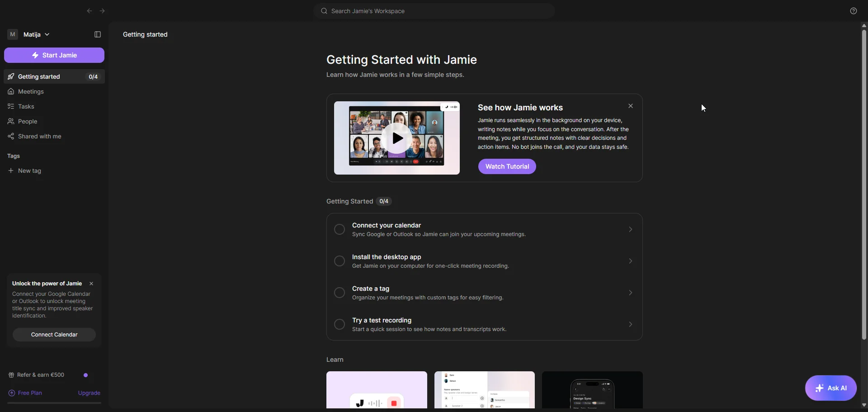Create a New tag

click(54, 171)
